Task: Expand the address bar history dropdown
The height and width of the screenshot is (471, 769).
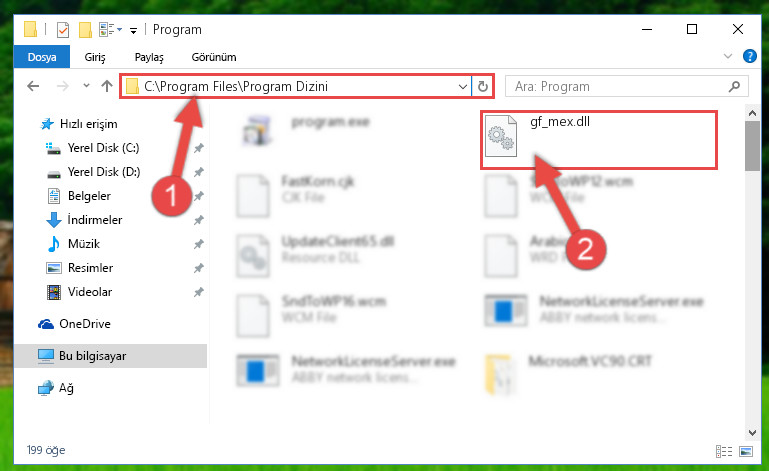Action: (462, 87)
